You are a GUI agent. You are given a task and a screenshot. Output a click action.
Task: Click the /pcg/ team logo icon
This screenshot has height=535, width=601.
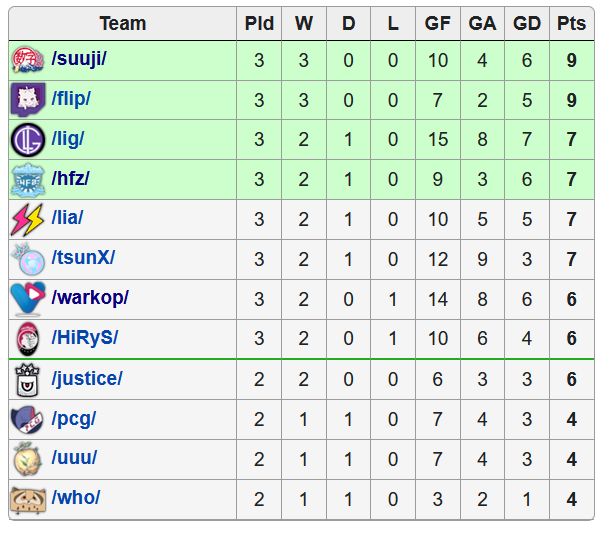pyautogui.click(x=27, y=419)
